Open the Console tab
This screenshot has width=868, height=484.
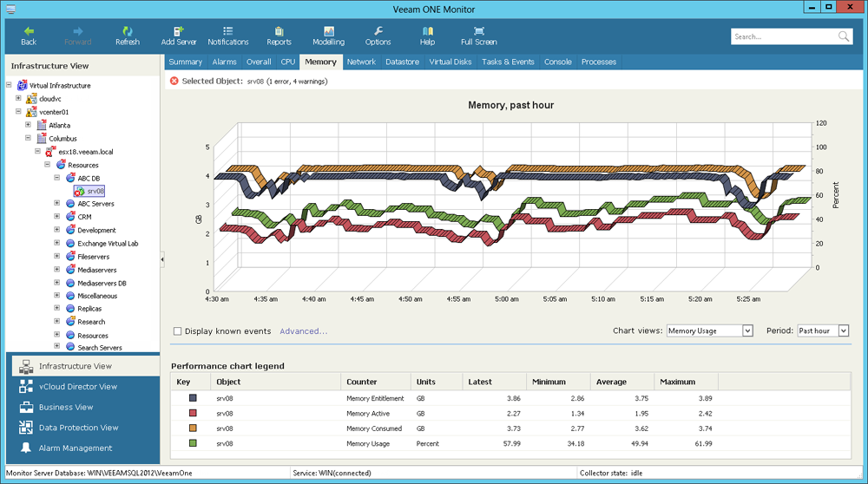click(x=558, y=62)
